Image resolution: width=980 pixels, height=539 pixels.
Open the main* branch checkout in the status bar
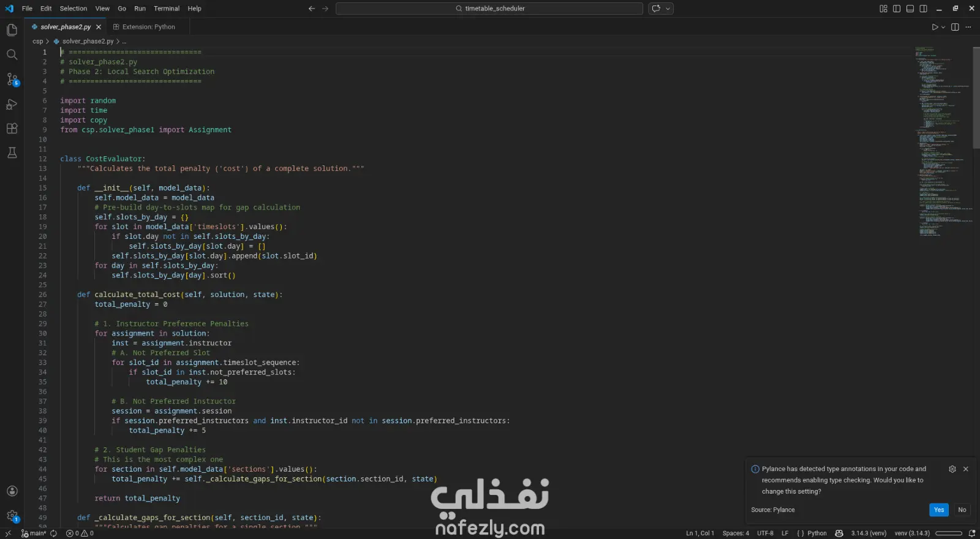coord(34,533)
